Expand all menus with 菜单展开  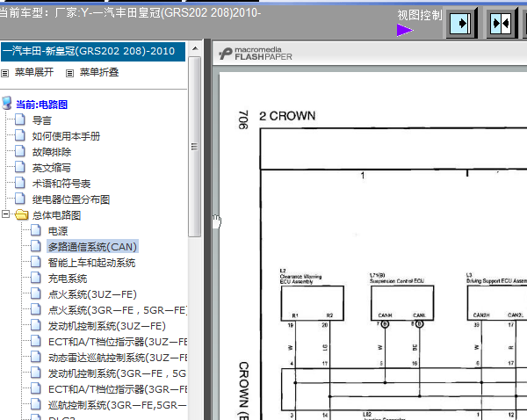34,72
